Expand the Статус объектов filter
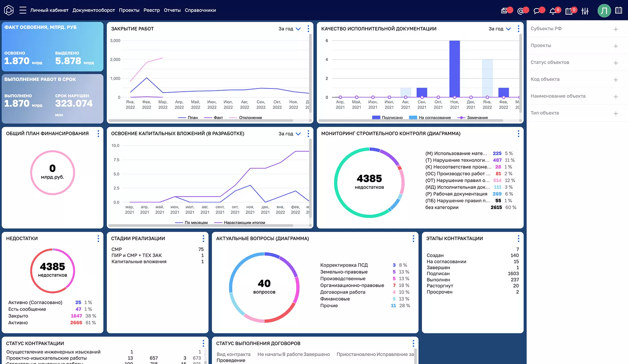The image size is (628, 364). [616, 63]
